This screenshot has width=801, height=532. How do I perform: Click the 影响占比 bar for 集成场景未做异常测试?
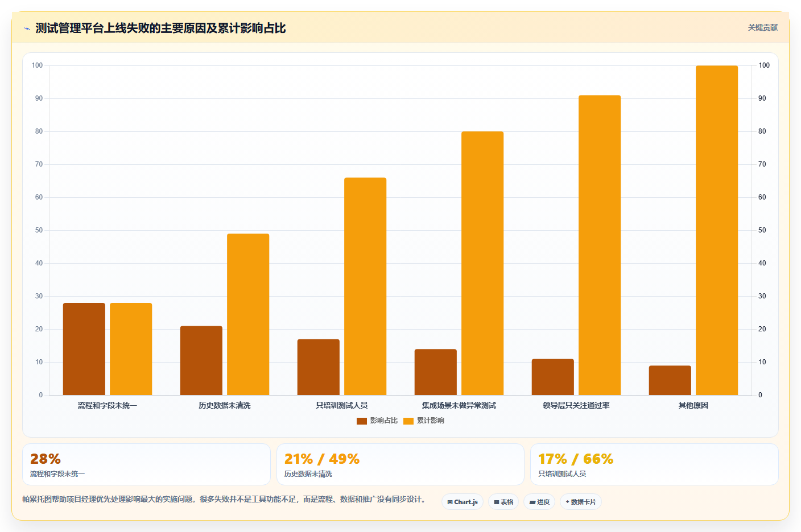click(x=436, y=372)
